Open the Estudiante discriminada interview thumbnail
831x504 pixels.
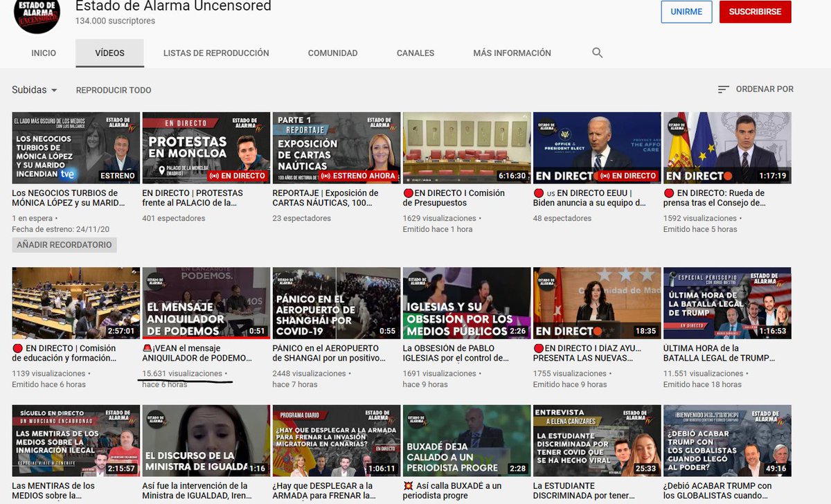(x=597, y=441)
